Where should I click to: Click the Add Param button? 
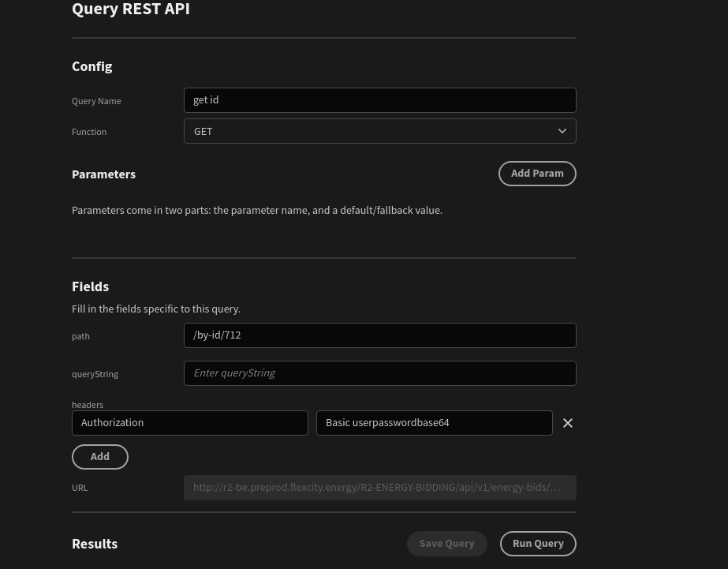click(537, 174)
